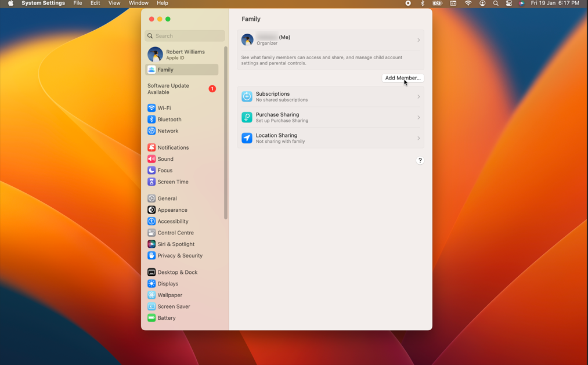The height and width of the screenshot is (365, 588).
Task: Open the Network globe icon
Action: [151, 131]
